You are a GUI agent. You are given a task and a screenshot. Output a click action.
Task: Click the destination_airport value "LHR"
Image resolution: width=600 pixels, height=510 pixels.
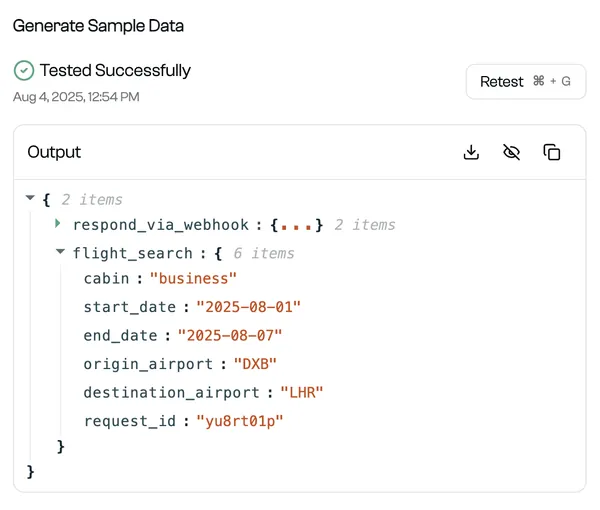302,393
